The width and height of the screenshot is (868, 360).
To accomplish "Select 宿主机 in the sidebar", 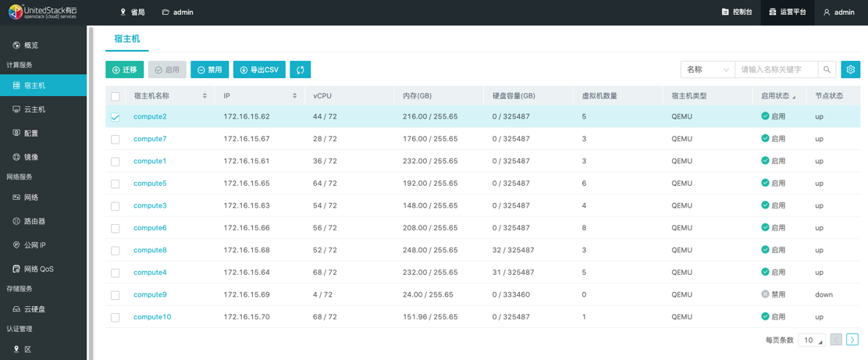I will (x=43, y=85).
